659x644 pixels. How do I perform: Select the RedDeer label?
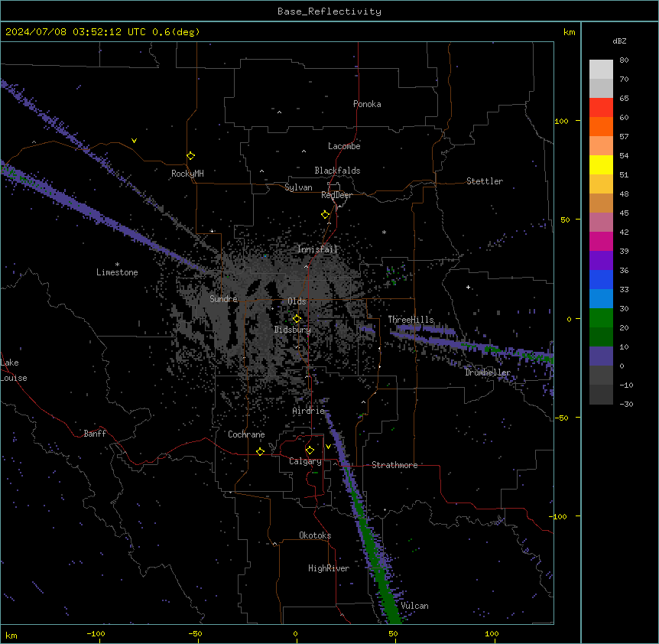click(x=336, y=195)
